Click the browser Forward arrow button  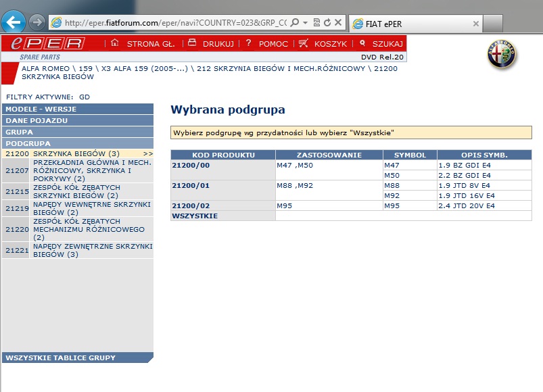[37, 23]
